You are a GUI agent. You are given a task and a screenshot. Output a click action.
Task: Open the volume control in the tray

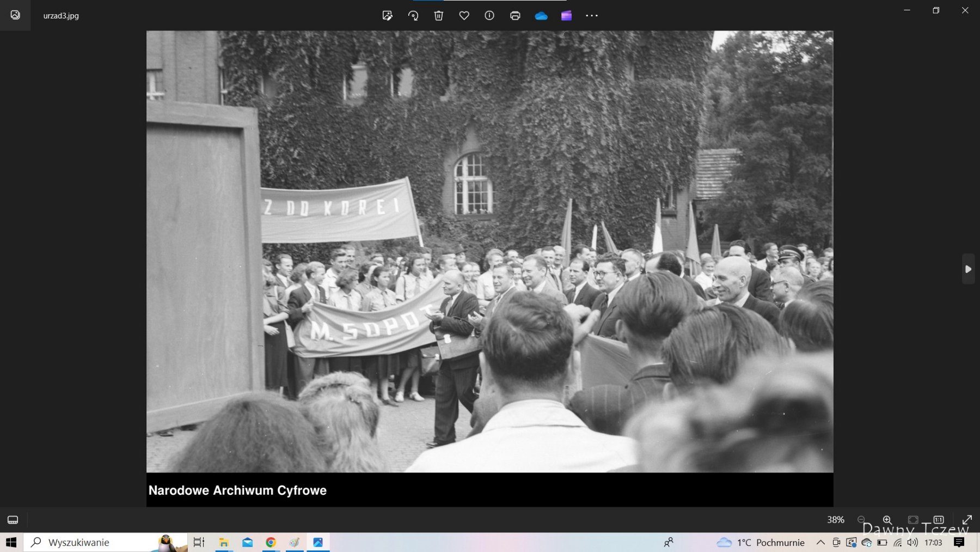point(912,542)
